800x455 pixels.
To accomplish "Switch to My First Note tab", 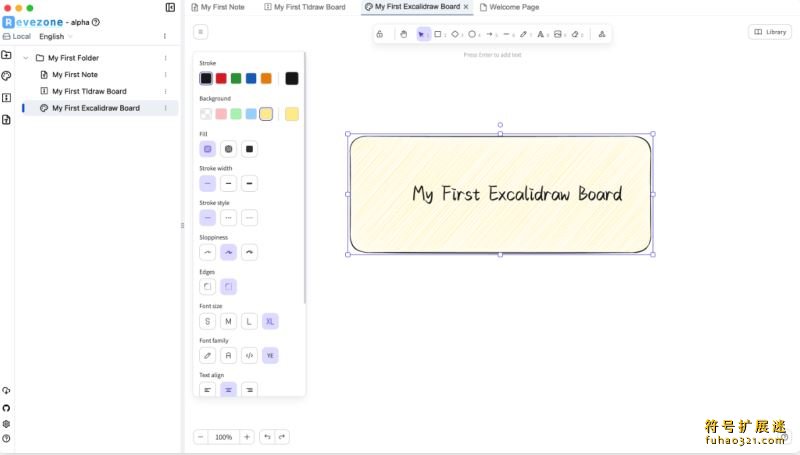I will tap(218, 7).
